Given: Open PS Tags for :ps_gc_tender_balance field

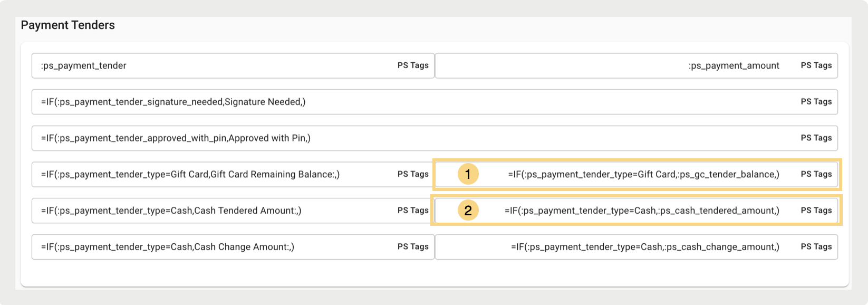Looking at the screenshot, I should (x=816, y=174).
